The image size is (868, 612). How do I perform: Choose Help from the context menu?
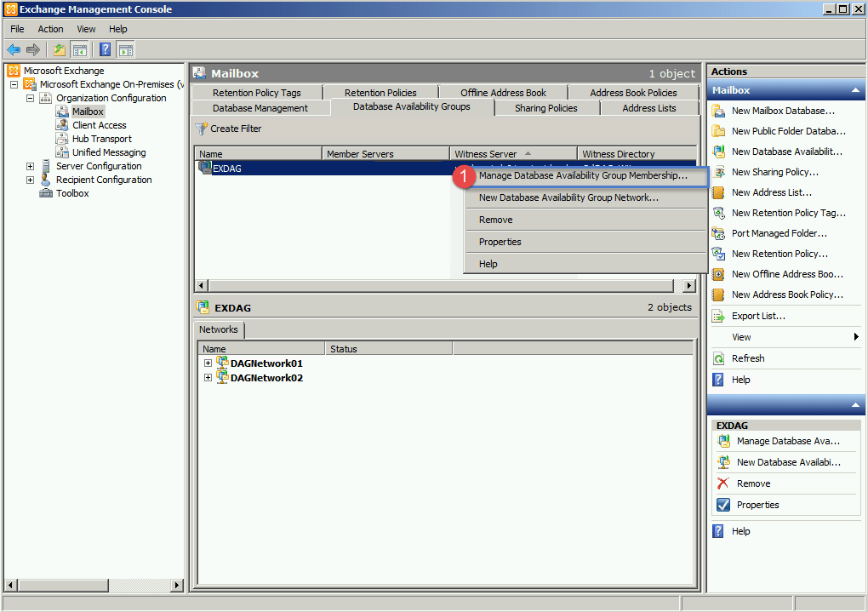pyautogui.click(x=585, y=264)
